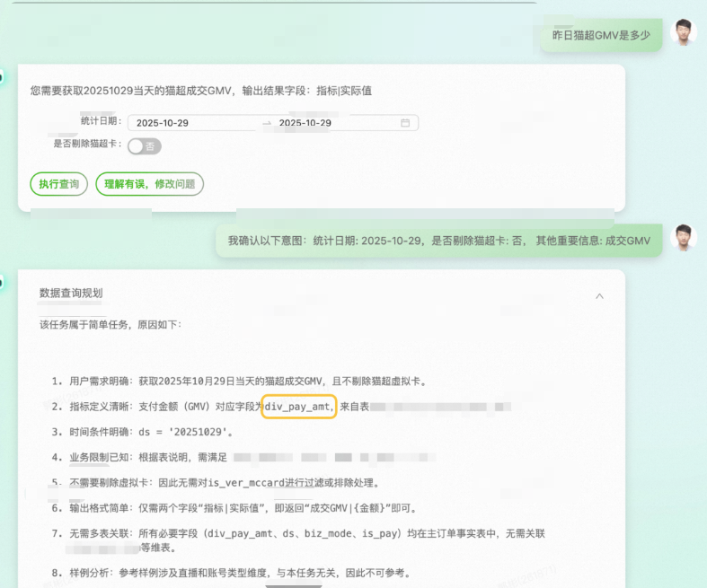Image resolution: width=707 pixels, height=588 pixels.
Task: Click the '该任务属于简单任务' intro line
Action: point(110,323)
